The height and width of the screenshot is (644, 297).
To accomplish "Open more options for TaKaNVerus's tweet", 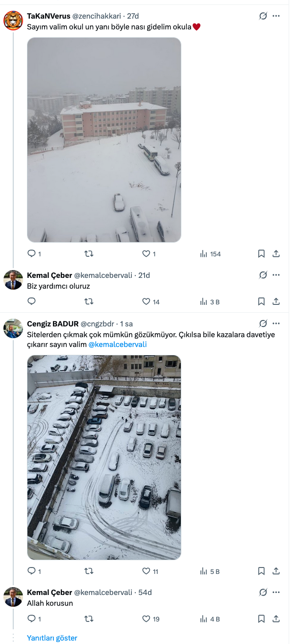I will point(276,16).
